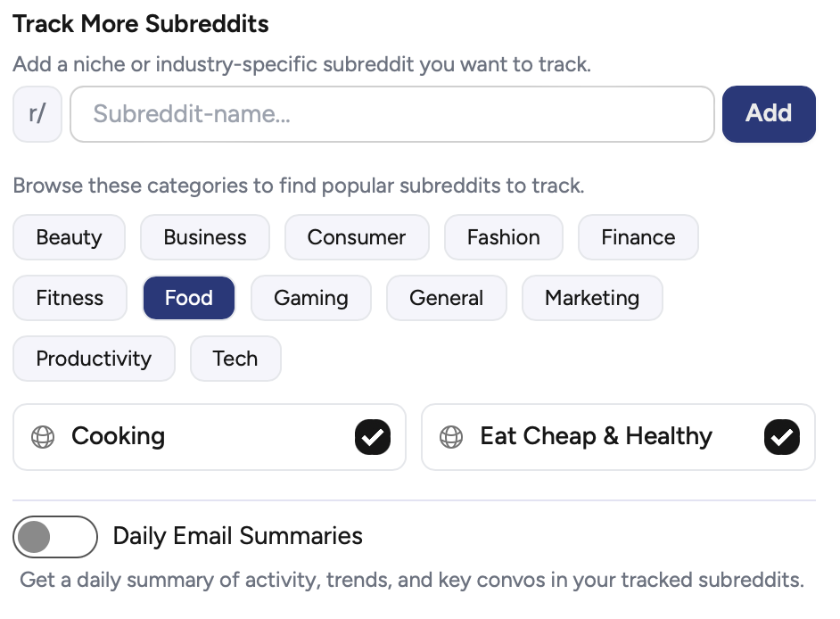840x619 pixels.
Task: Click the globe icon beside Eat Cheap & Healthy
Action: 451,437
